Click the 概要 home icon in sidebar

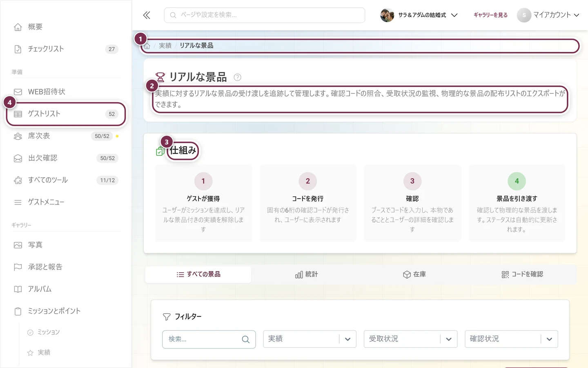pyautogui.click(x=18, y=27)
